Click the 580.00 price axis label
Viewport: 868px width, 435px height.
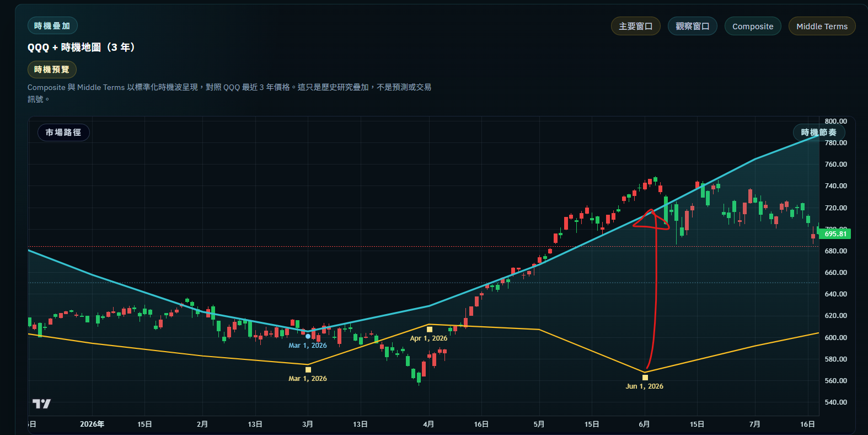836,359
